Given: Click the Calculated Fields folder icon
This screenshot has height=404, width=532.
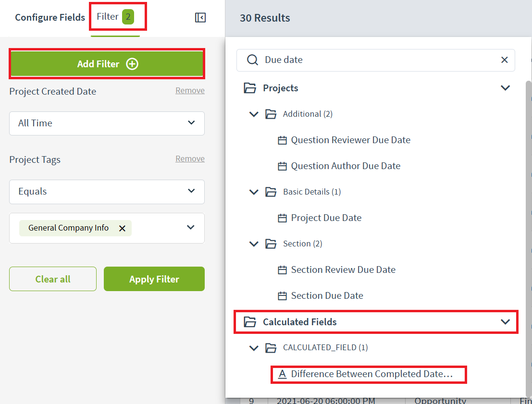Looking at the screenshot, I should [x=250, y=322].
